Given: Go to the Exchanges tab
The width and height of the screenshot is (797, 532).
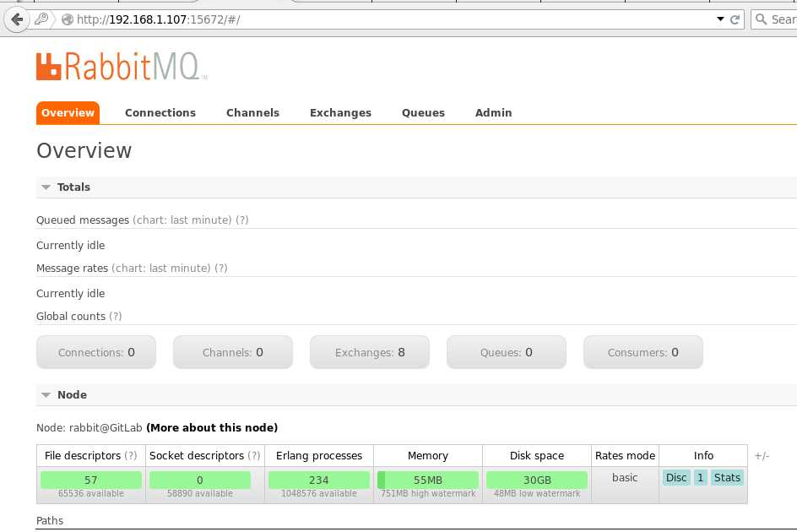Looking at the screenshot, I should (x=340, y=113).
